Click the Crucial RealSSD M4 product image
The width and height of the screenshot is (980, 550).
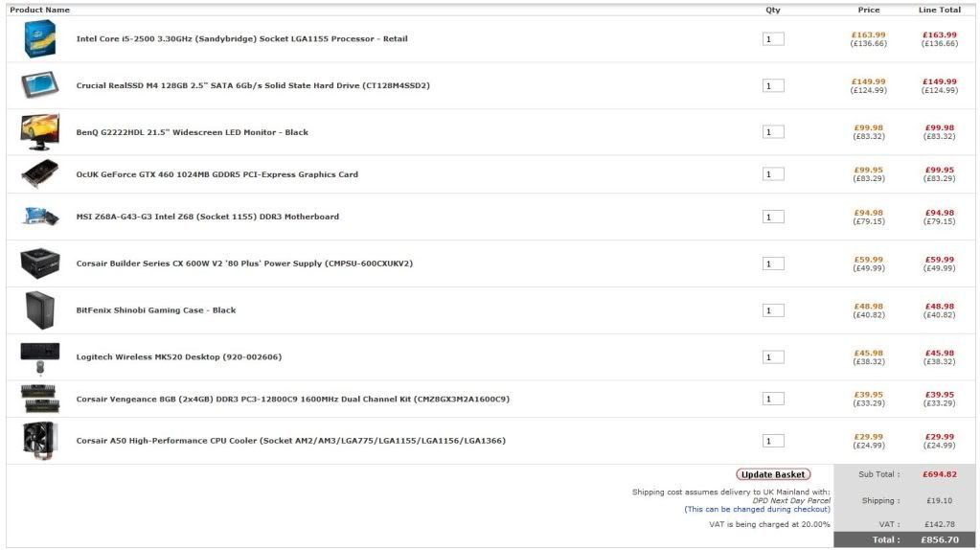(40, 85)
